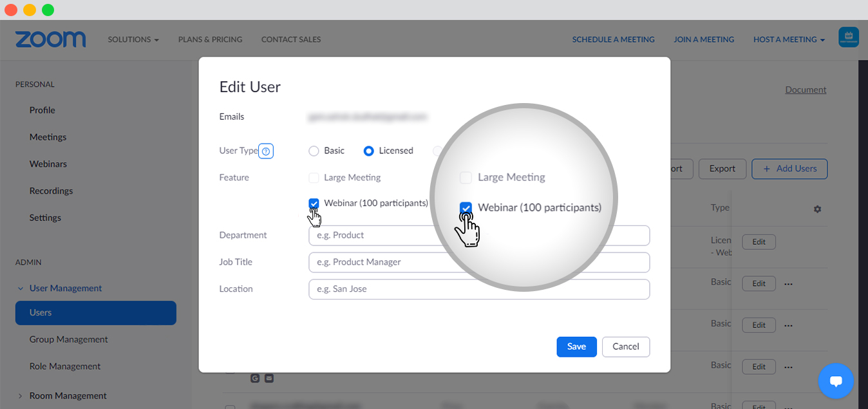Open Meetings in the sidebar

[x=48, y=137]
